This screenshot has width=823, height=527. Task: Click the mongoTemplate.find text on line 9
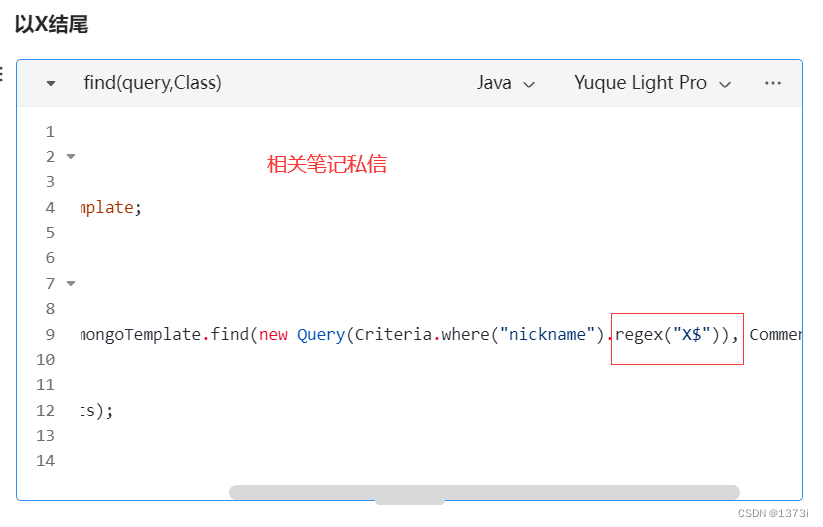165,334
